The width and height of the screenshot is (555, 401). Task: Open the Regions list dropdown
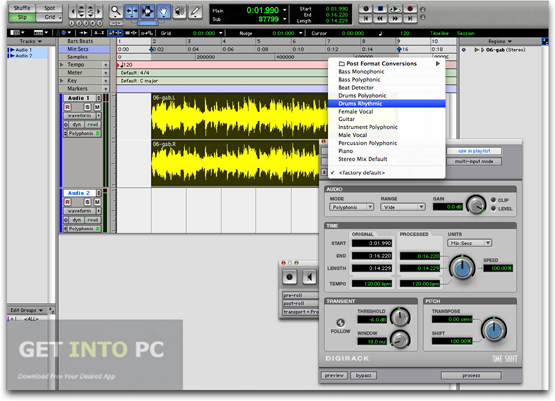pos(500,41)
